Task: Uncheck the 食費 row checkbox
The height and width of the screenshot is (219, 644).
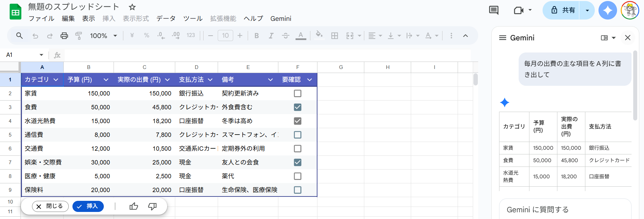Action: [x=297, y=107]
